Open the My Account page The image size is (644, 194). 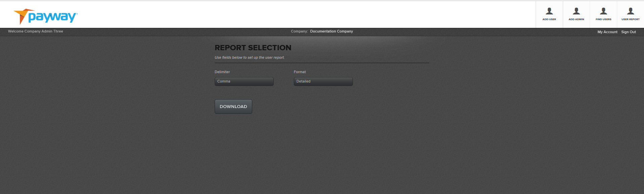pos(607,32)
